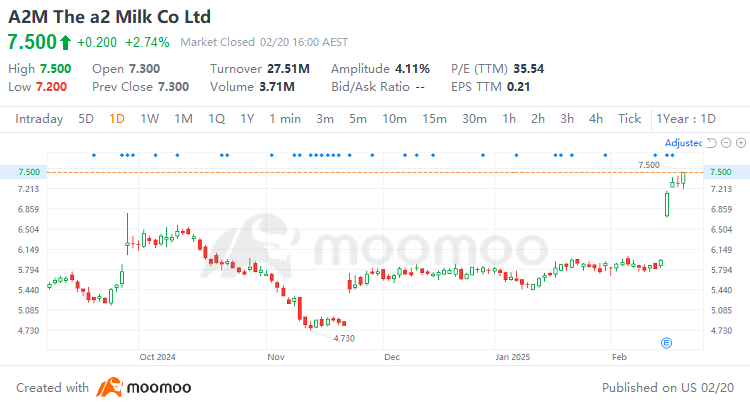This screenshot has height=408, width=750.
Task: Click the Volume value 3.71M
Action: click(x=277, y=87)
